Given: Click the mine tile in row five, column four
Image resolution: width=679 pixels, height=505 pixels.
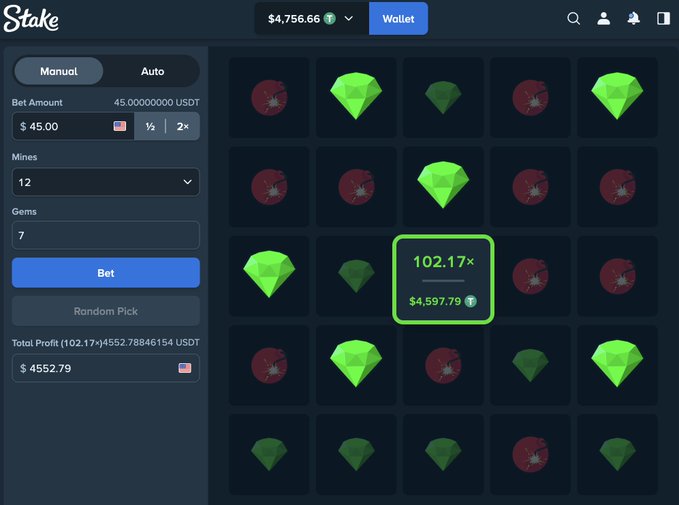Looking at the screenshot, I should pyautogui.click(x=530, y=454).
